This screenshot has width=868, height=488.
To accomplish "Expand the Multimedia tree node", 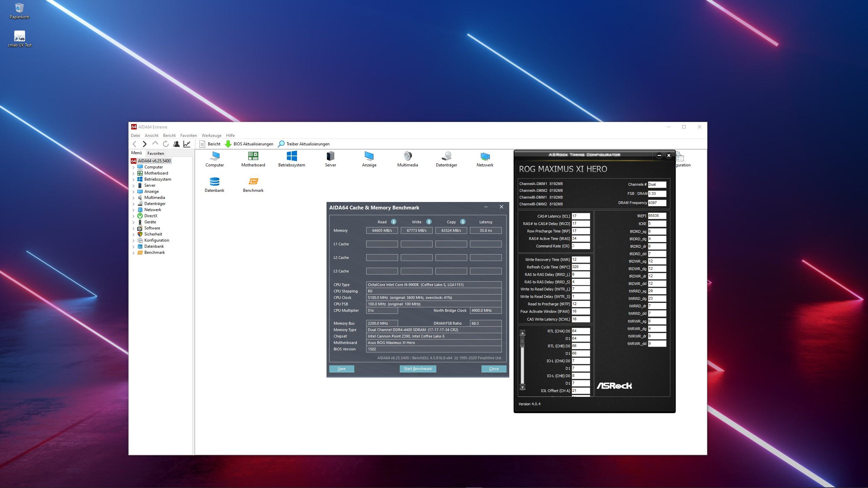I will pyautogui.click(x=133, y=198).
